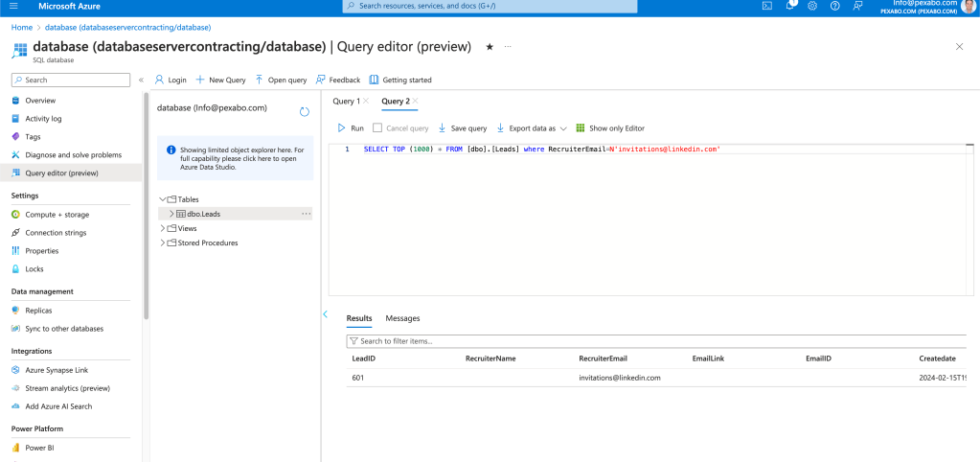
Task: Open the Azure portal hamburger menu
Action: click(13, 7)
